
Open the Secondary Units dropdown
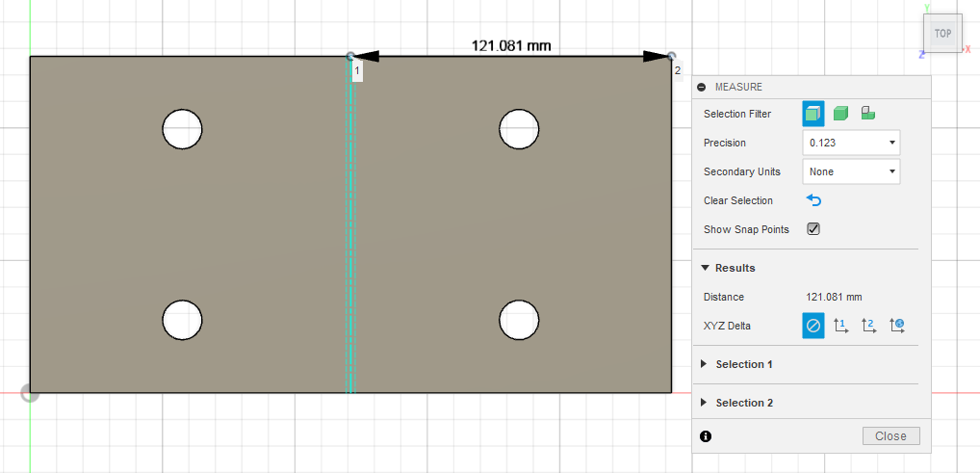tap(851, 171)
